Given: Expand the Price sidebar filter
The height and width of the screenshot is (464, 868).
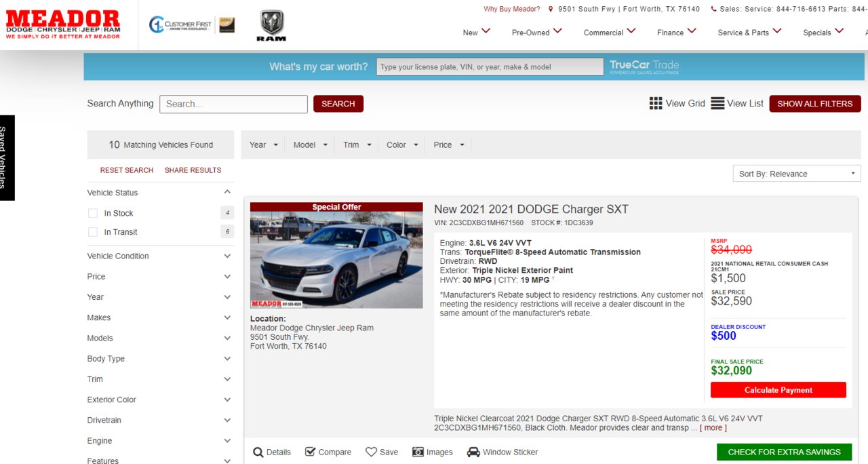Looking at the screenshot, I should click(227, 277).
